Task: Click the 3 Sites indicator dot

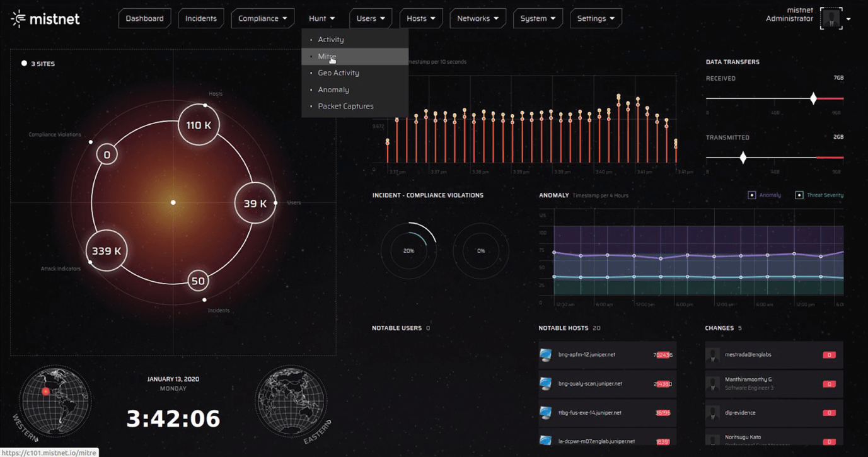Action: point(24,64)
